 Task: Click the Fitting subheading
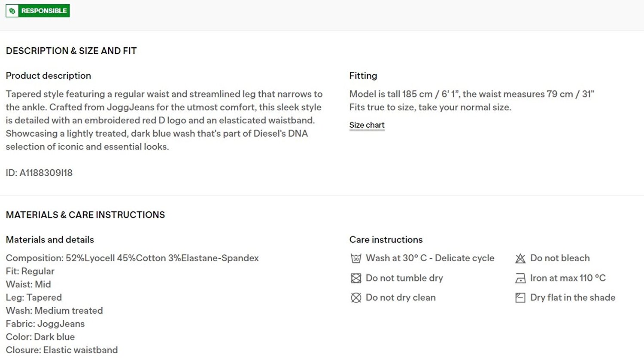[x=363, y=76]
